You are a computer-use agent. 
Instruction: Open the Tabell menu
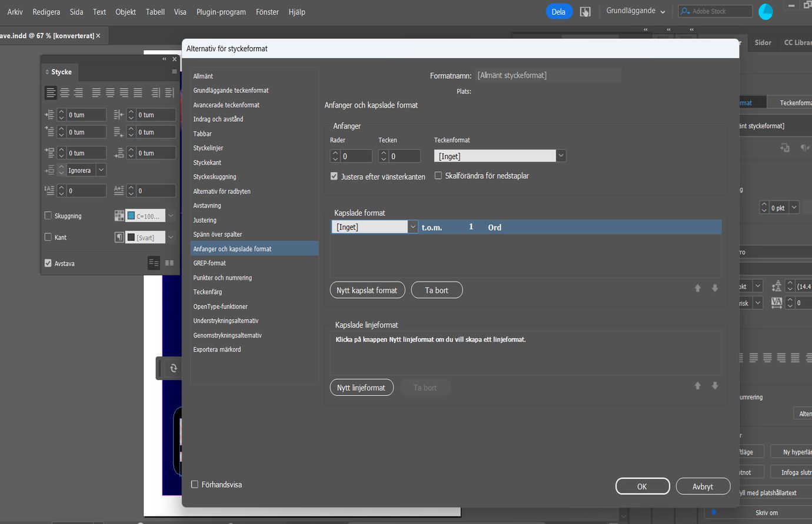[x=155, y=12]
